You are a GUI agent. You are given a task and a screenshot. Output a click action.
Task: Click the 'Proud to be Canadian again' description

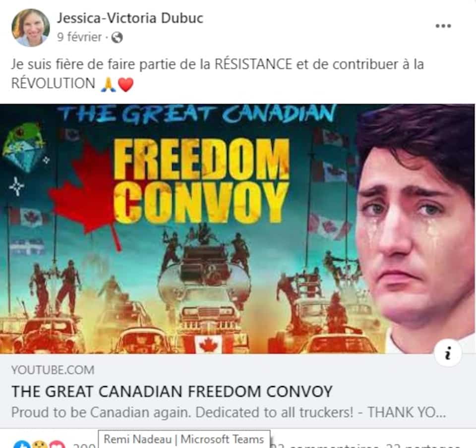[x=229, y=412]
